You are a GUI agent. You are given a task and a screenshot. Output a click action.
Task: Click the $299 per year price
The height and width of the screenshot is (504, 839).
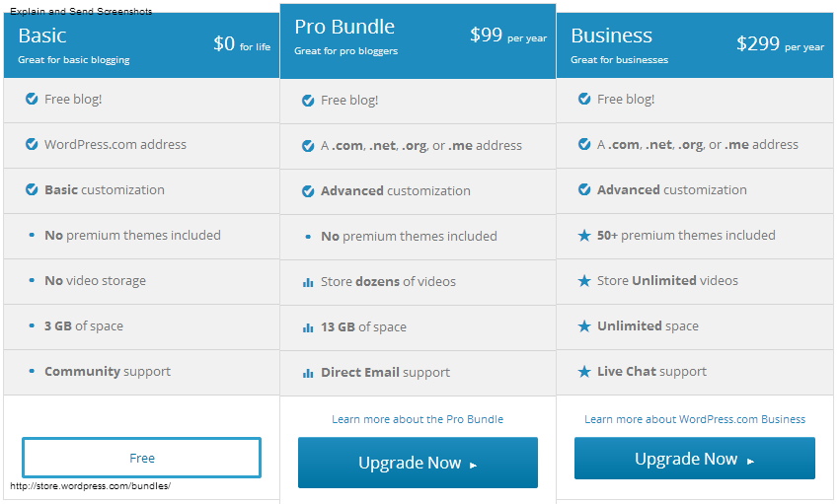(780, 43)
